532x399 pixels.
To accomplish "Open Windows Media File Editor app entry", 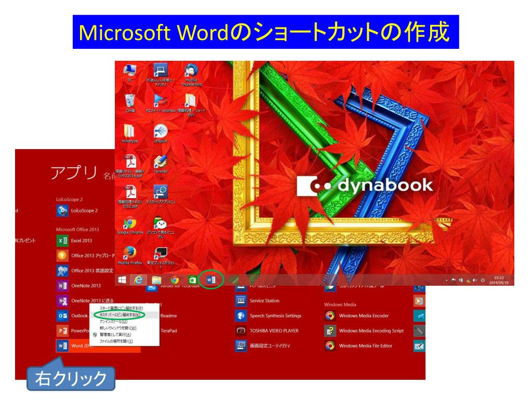I will [x=358, y=345].
